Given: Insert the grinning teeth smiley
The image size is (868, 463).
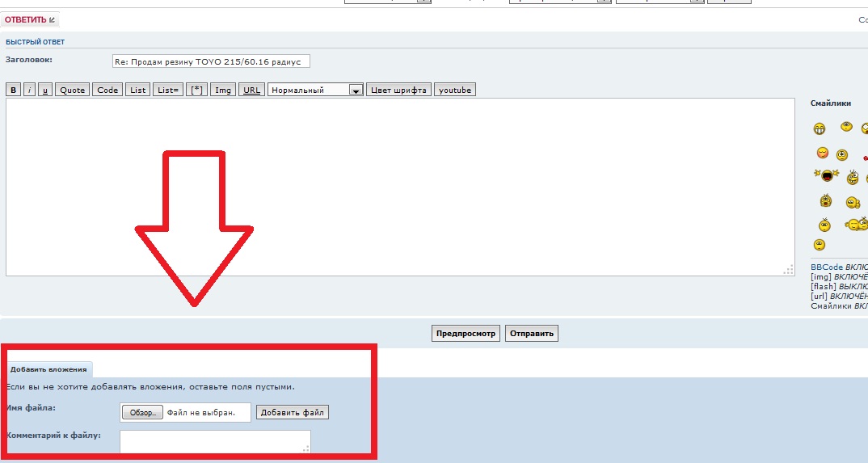Looking at the screenshot, I should 820,129.
